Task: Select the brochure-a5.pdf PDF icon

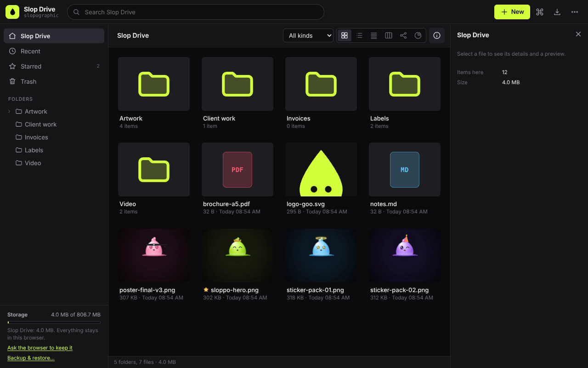Action: pyautogui.click(x=237, y=169)
